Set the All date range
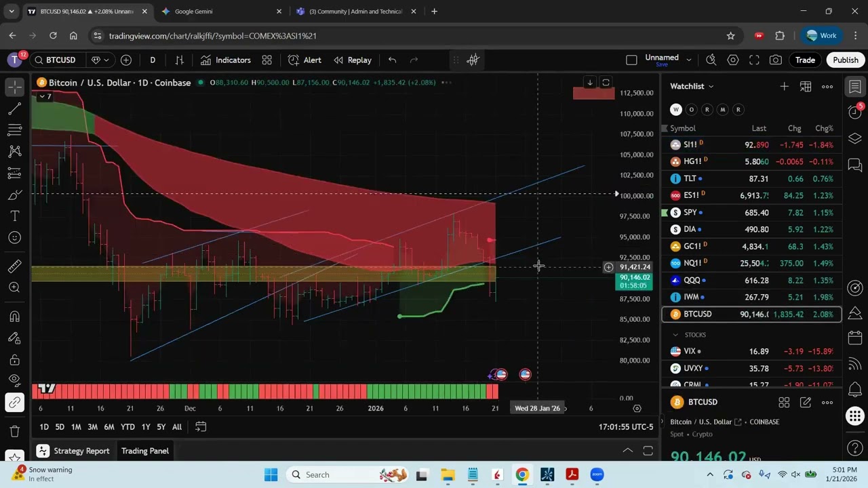This screenshot has width=868, height=488. pyautogui.click(x=177, y=427)
